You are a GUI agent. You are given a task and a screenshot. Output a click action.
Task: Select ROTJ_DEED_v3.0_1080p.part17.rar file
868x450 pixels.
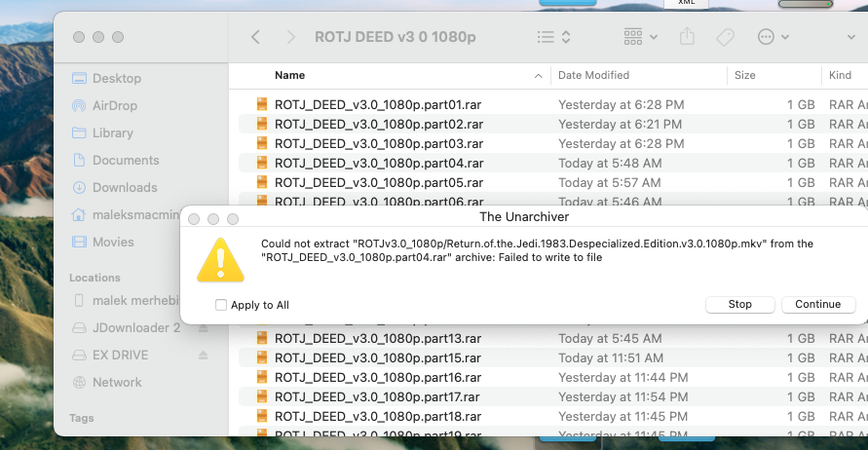[x=377, y=396]
